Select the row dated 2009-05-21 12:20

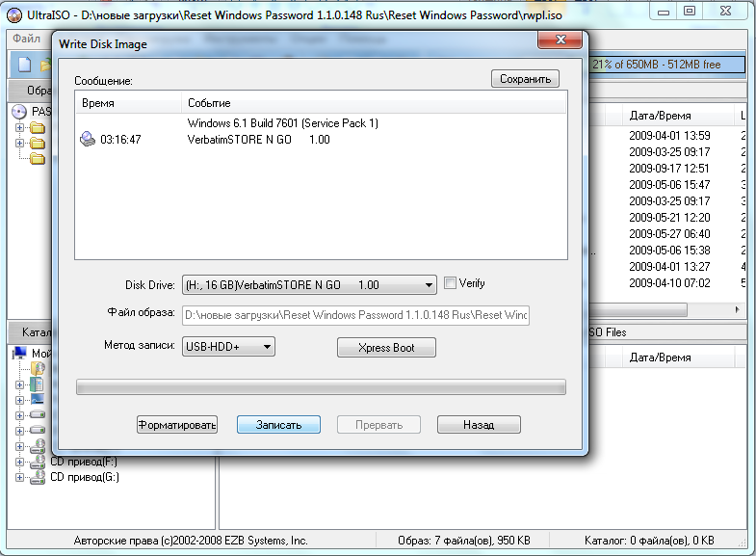(x=669, y=218)
